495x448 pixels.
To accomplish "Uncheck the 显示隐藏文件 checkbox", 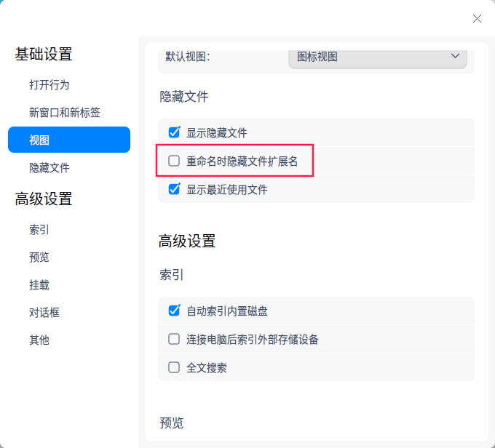I will [174, 132].
